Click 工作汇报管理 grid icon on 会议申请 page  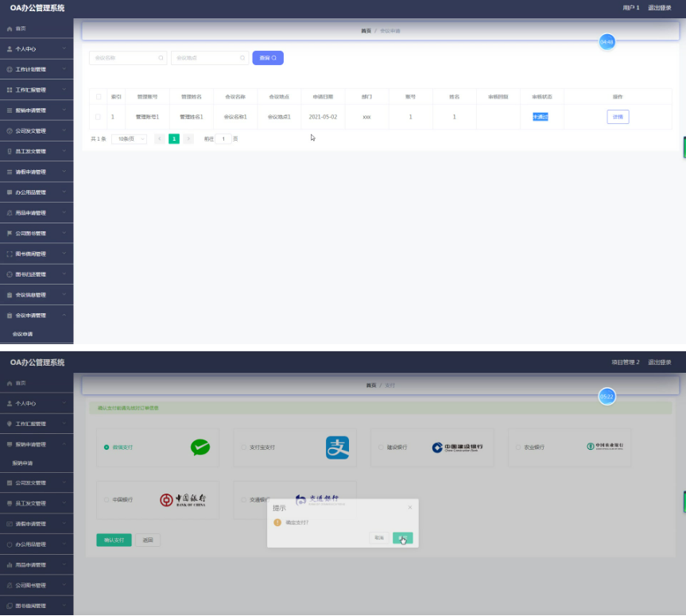click(10, 90)
